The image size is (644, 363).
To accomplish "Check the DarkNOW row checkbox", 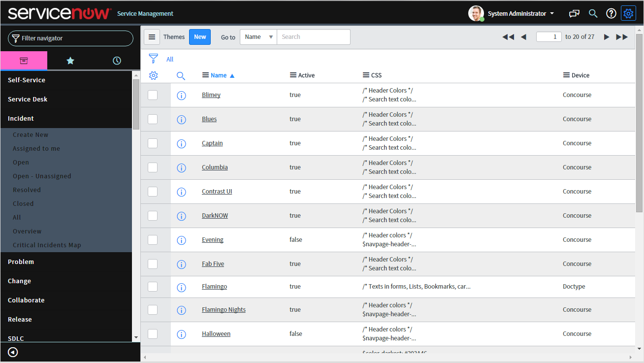I will 153,216.
